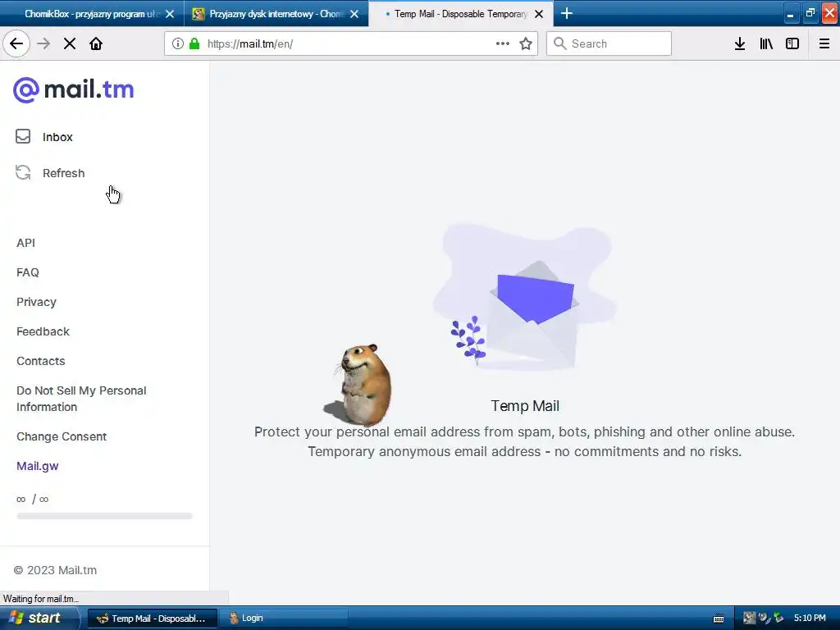840x630 pixels.
Task: Select the Temp Mail tab
Action: [461, 14]
